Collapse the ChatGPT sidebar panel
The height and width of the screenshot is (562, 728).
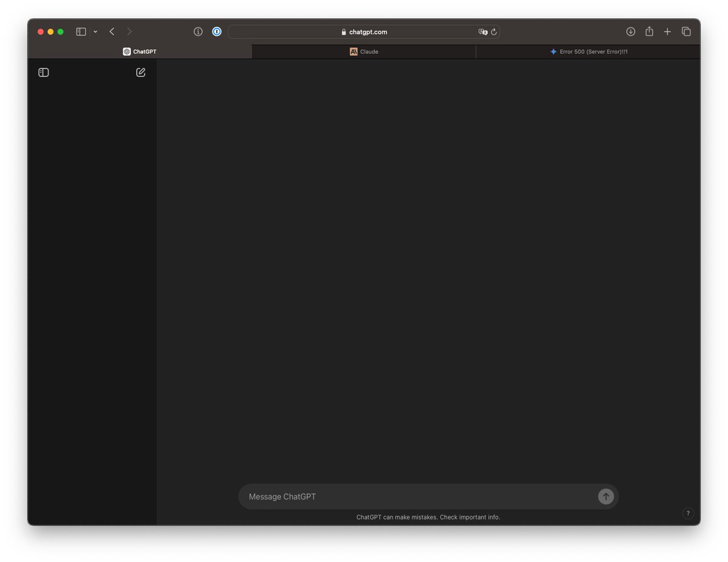(x=44, y=72)
